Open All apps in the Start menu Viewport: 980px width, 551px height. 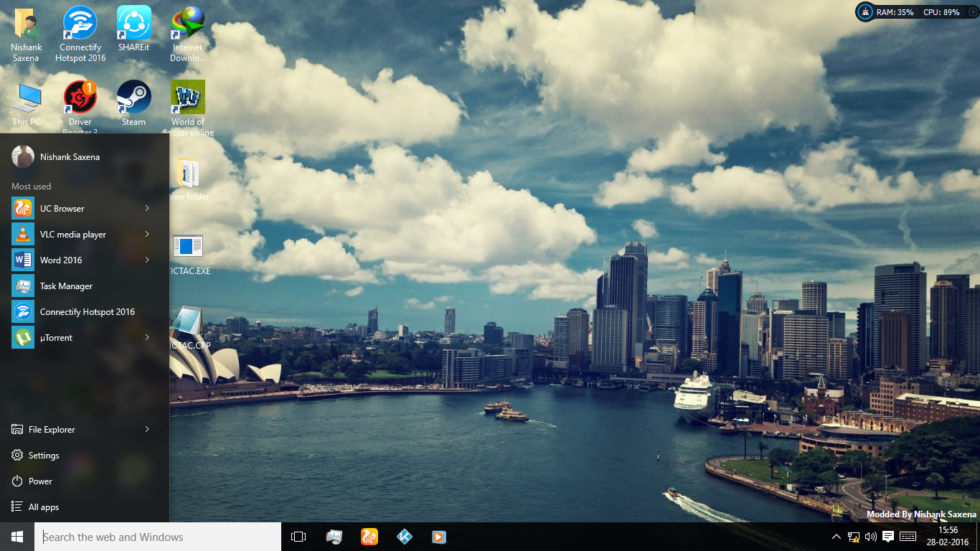pyautogui.click(x=42, y=507)
